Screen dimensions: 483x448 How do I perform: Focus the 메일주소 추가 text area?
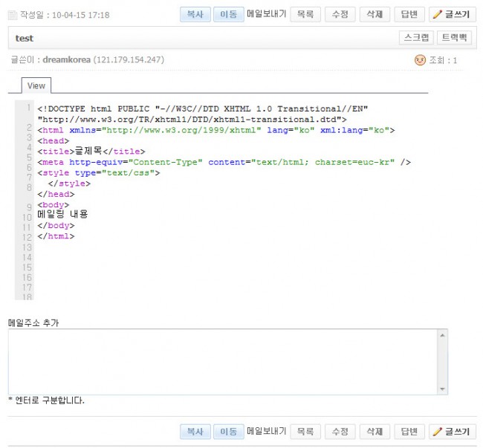coord(223,362)
